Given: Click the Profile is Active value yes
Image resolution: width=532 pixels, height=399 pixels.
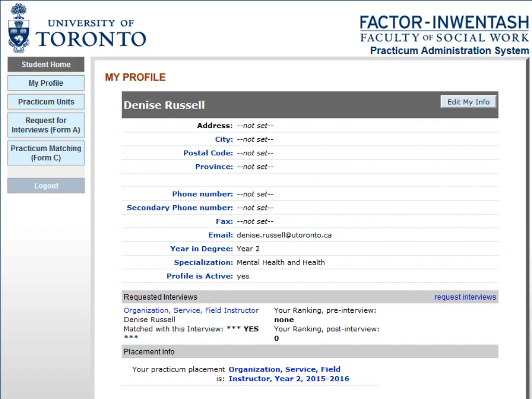Looking at the screenshot, I should coord(243,276).
